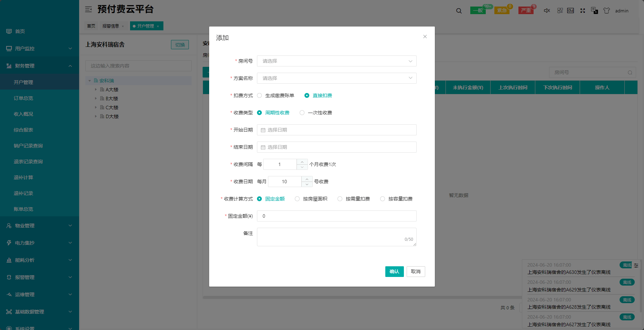Close the 添加 dialog with the X
644x330 pixels.
pos(425,37)
